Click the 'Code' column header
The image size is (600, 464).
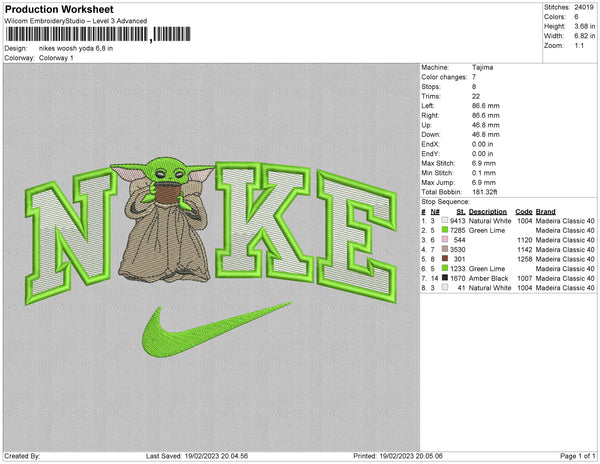point(524,212)
